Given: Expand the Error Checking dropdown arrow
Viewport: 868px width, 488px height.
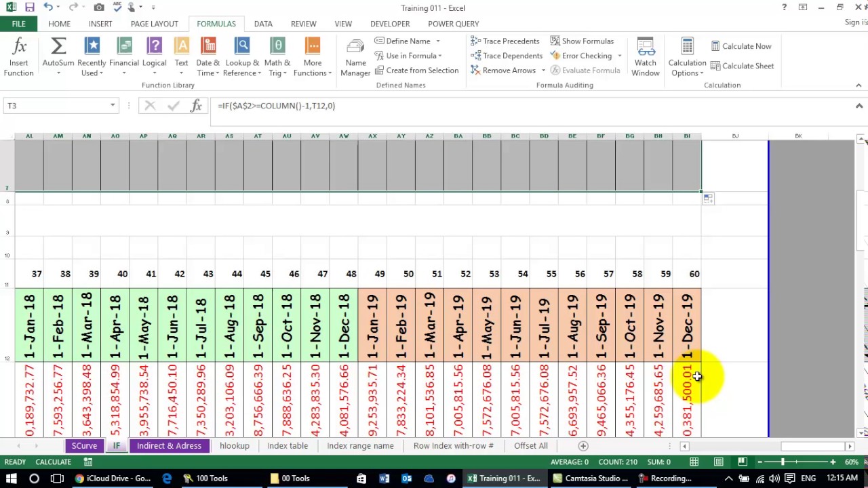Looking at the screenshot, I should click(619, 56).
